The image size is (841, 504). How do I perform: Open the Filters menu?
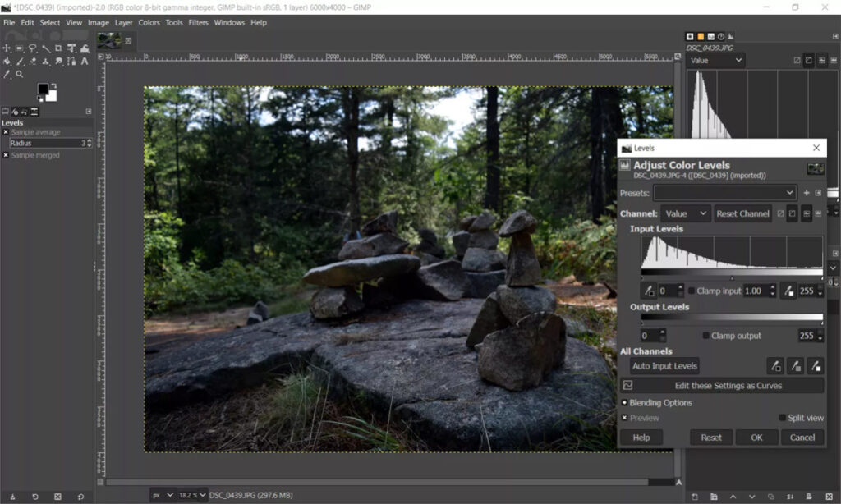198,22
